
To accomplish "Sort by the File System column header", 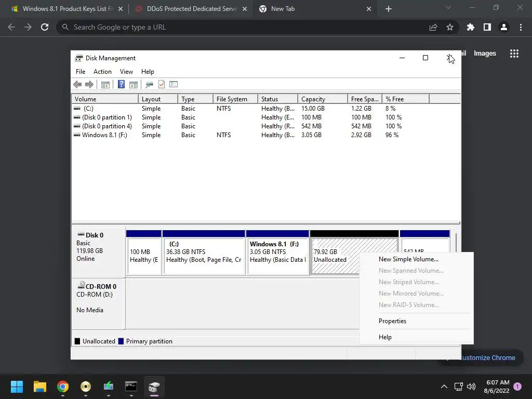I will [x=235, y=99].
